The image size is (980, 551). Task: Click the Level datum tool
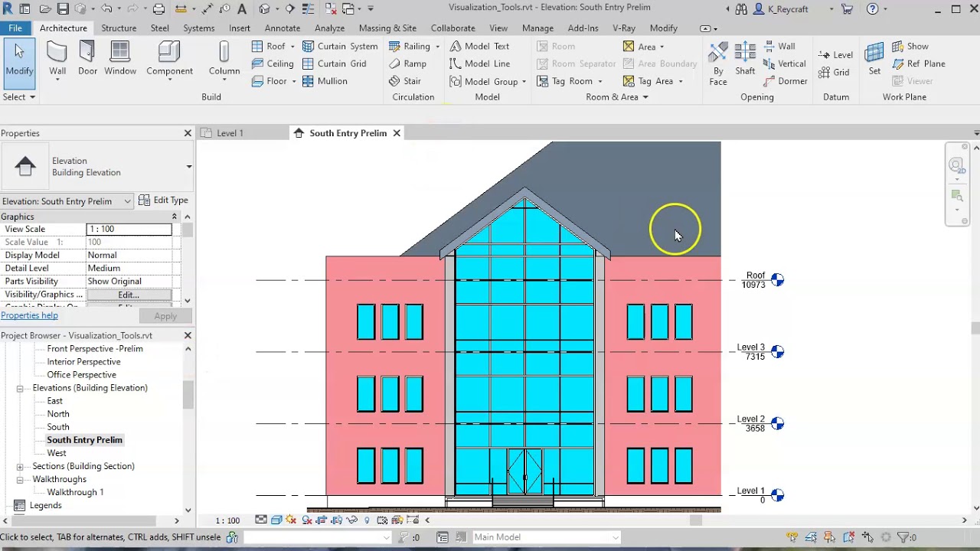835,55
